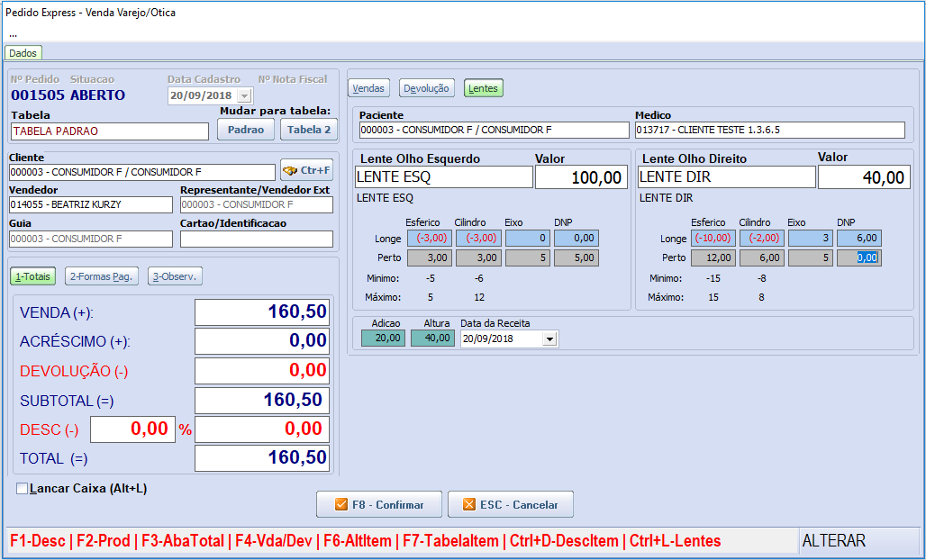The height and width of the screenshot is (560, 926).
Task: Click the Vendedor input field
Action: [91, 204]
